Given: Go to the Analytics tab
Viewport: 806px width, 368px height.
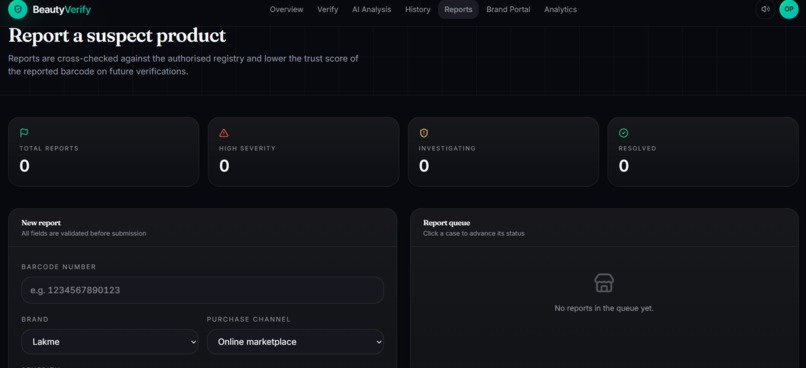Looking at the screenshot, I should [x=560, y=9].
